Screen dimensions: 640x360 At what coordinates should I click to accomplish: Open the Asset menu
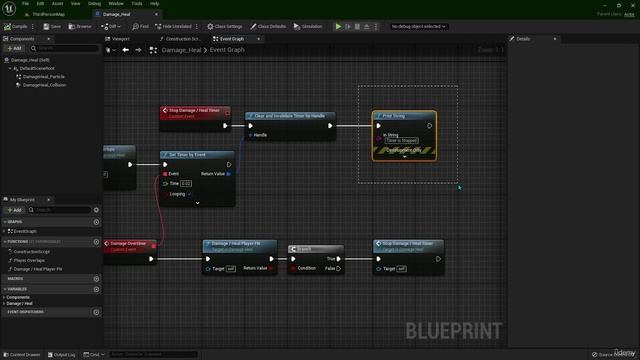57,4
